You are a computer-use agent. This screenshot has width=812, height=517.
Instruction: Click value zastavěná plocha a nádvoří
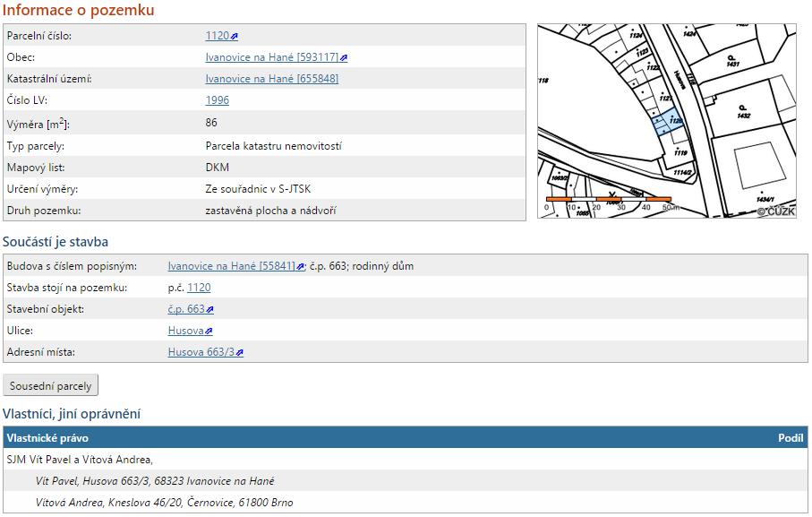(x=271, y=211)
